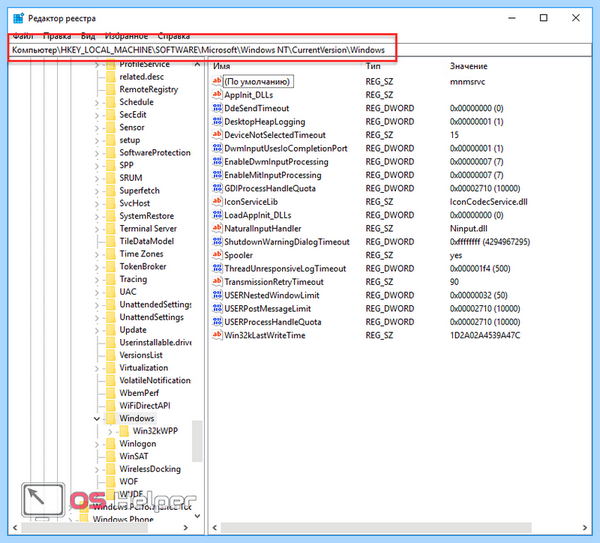Click the mnmsrvc default data cell
This screenshot has height=543, width=600.
[x=467, y=82]
